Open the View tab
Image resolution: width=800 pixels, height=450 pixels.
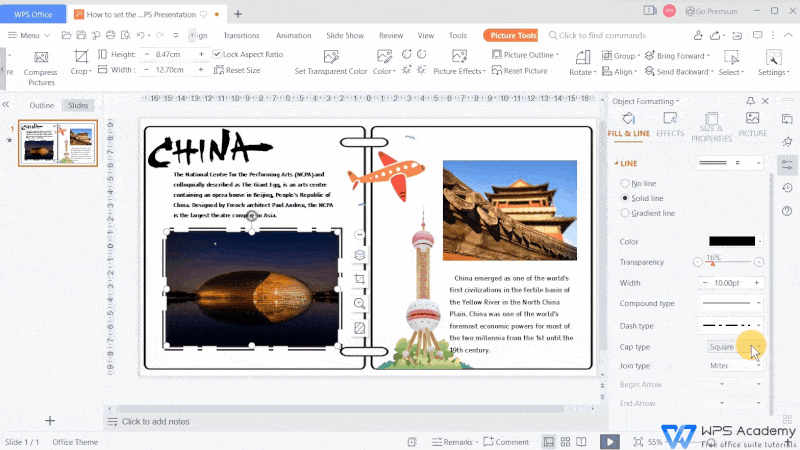pyautogui.click(x=426, y=35)
